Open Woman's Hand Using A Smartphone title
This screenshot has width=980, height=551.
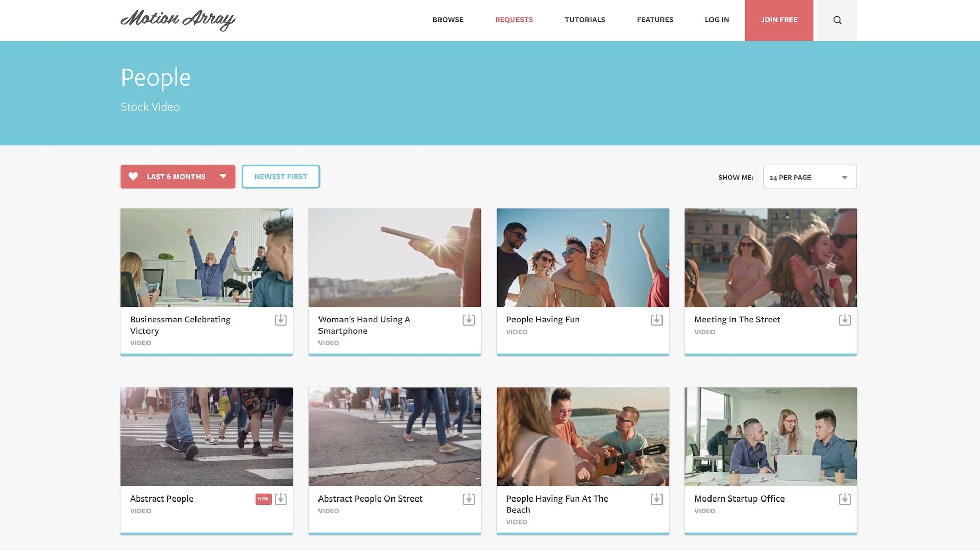pyautogui.click(x=364, y=325)
